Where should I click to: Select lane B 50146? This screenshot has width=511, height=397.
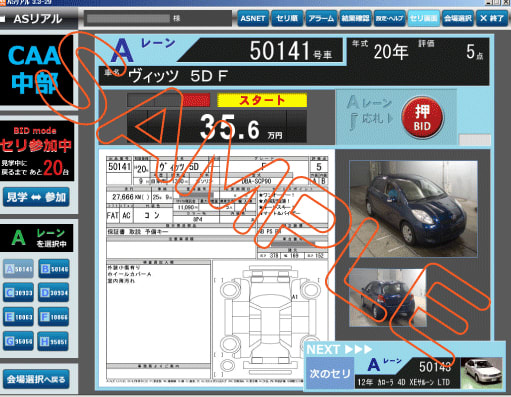(54, 269)
